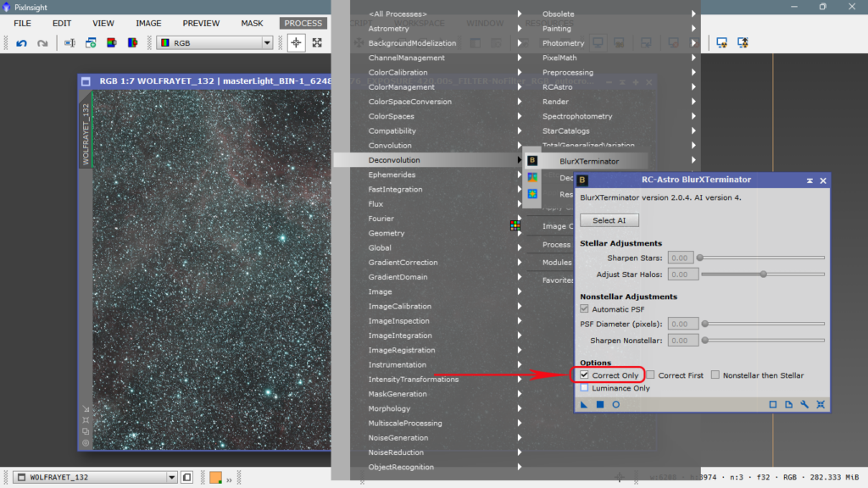The width and height of the screenshot is (868, 488).
Task: Open the IMAGE menu
Action: pos(149,23)
